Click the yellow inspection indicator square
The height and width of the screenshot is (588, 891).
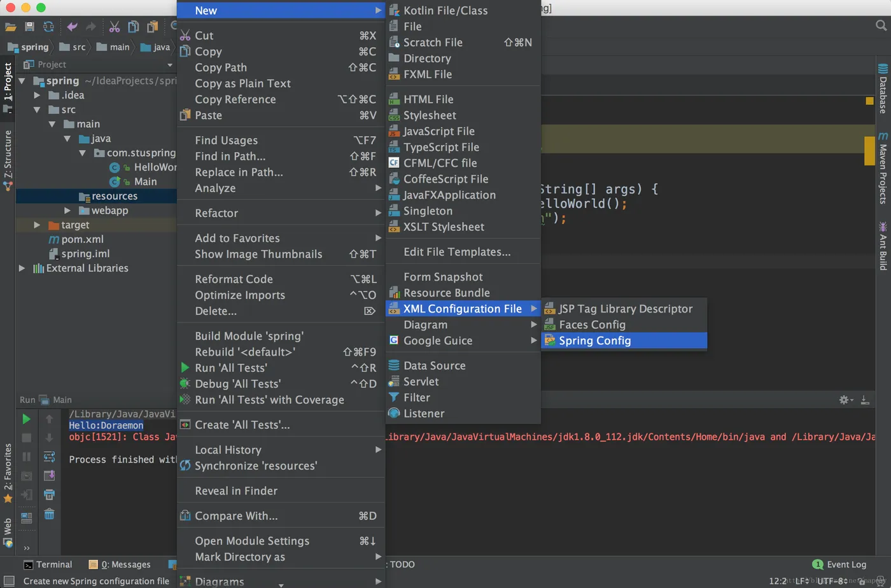[869, 101]
